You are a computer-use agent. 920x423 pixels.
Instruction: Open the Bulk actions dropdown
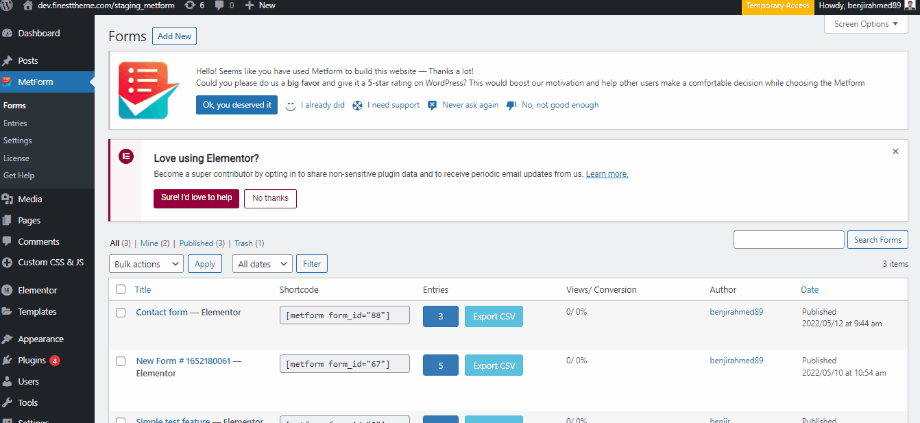point(147,264)
